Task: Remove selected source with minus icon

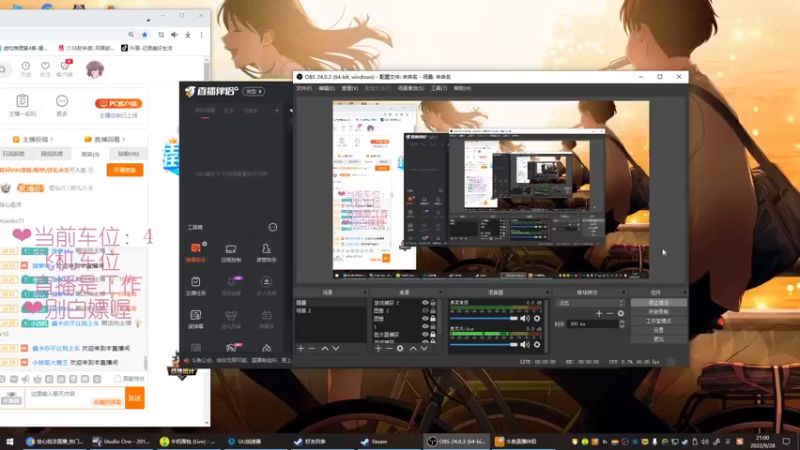Action: point(389,348)
